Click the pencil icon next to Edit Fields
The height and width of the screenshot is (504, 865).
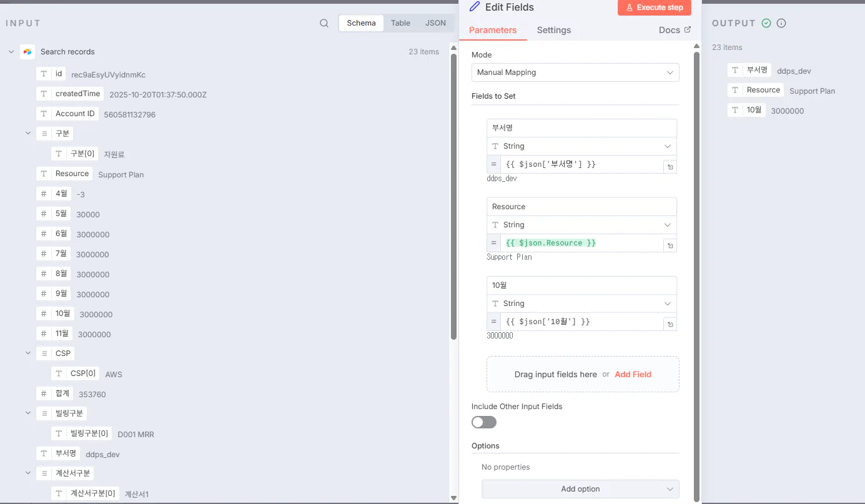point(475,7)
